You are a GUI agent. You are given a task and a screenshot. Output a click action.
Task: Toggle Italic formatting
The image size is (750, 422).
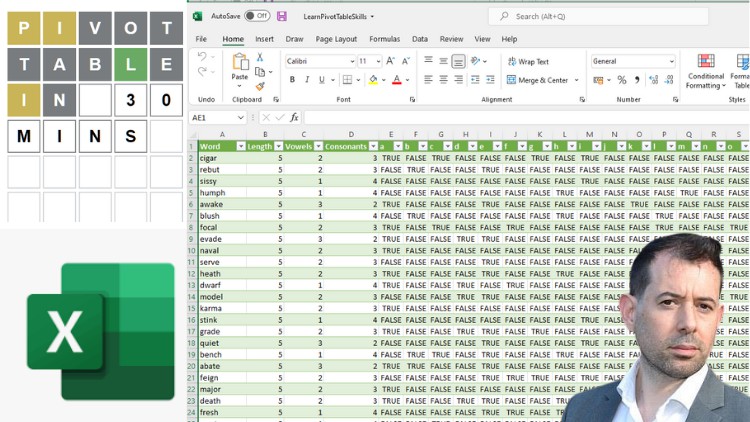pyautogui.click(x=307, y=80)
